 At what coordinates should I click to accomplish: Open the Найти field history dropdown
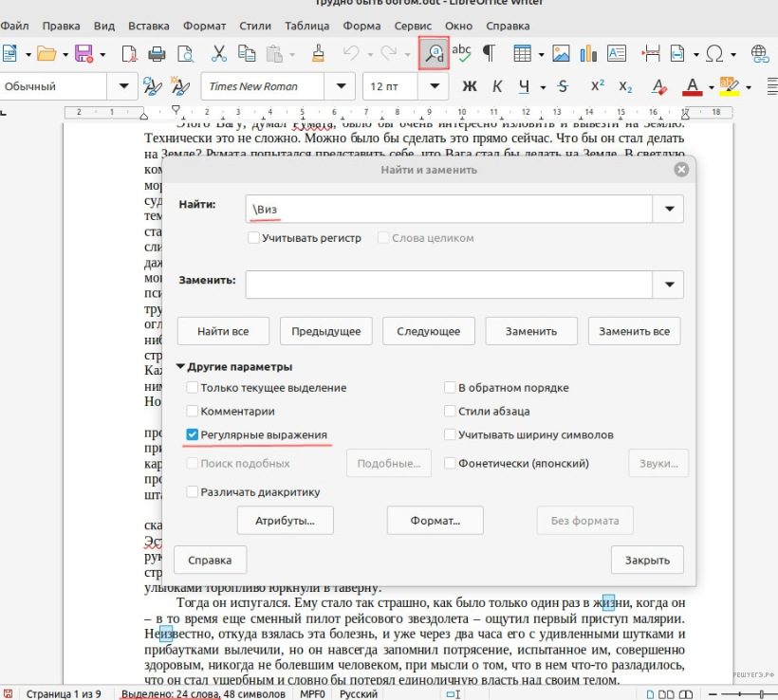[x=670, y=209]
